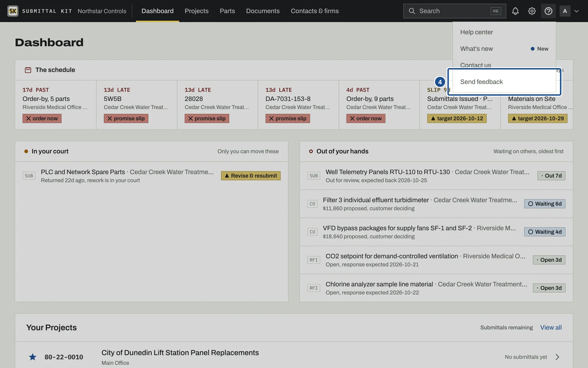Click the Out 7d status badge
This screenshot has height=368, width=588.
click(x=551, y=176)
